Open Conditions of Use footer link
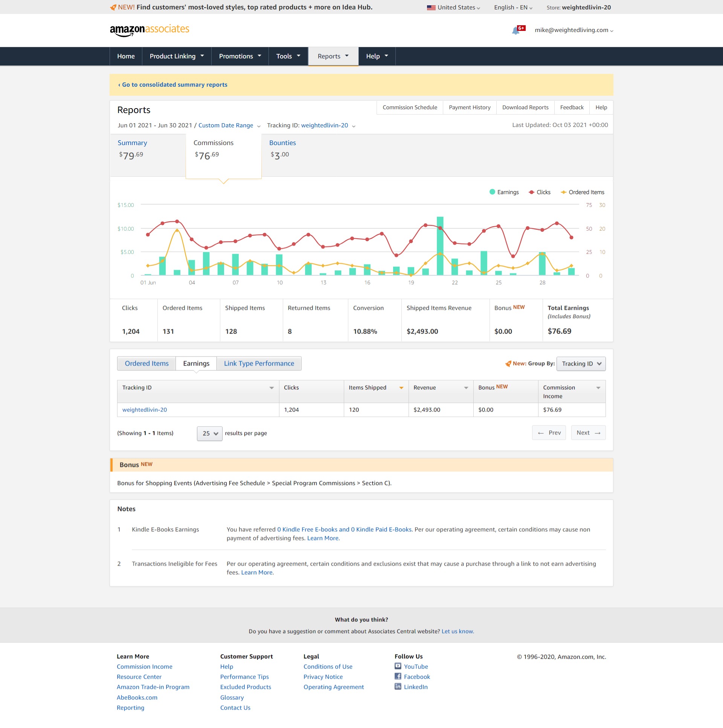The width and height of the screenshot is (723, 728). pos(328,666)
